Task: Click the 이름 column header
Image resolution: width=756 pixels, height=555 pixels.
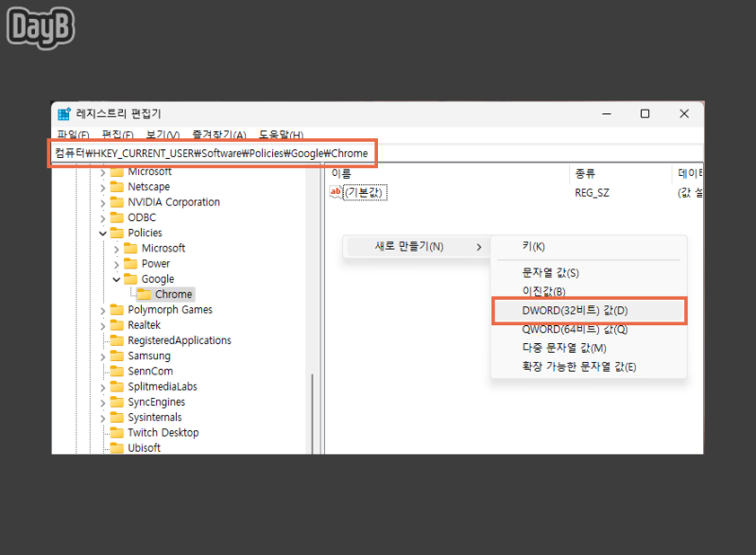Action: tap(448, 173)
